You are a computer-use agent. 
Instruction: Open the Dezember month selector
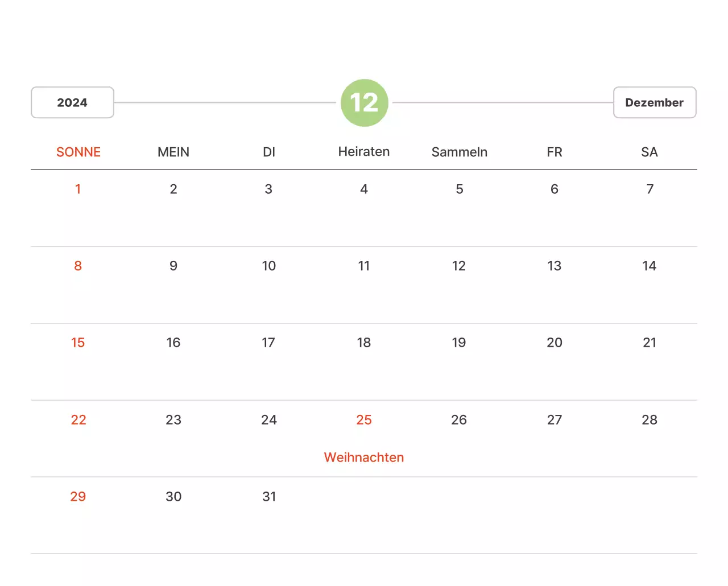coord(654,103)
